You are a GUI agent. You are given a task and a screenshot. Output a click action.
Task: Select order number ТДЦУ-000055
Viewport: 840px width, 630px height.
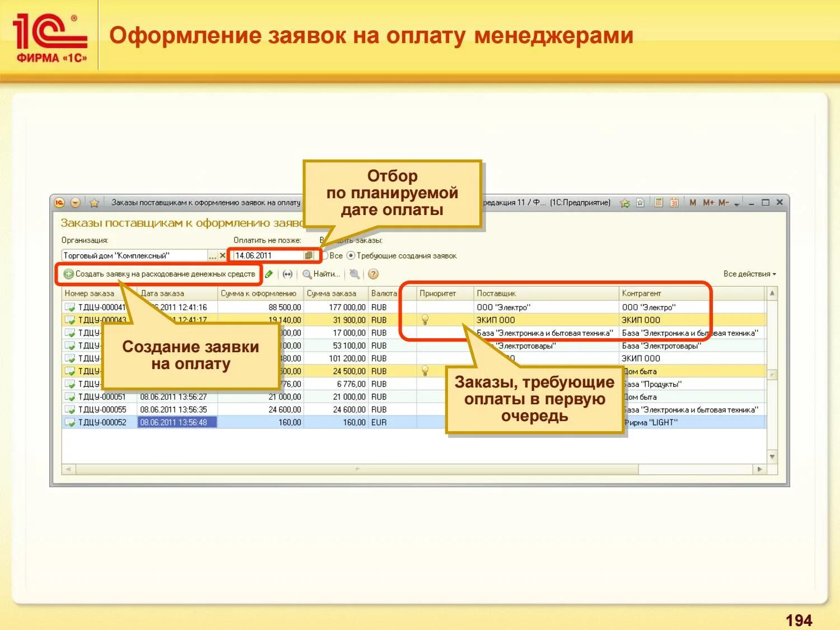102,409
